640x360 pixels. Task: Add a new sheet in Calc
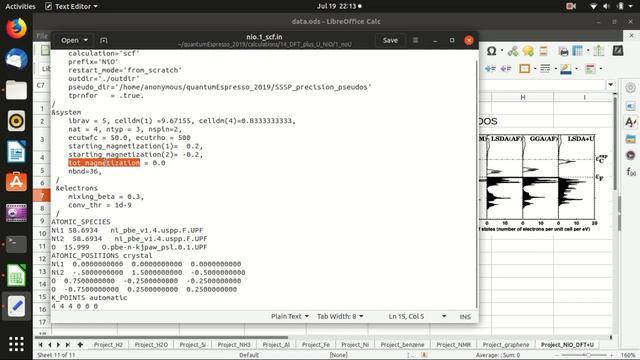click(80, 344)
